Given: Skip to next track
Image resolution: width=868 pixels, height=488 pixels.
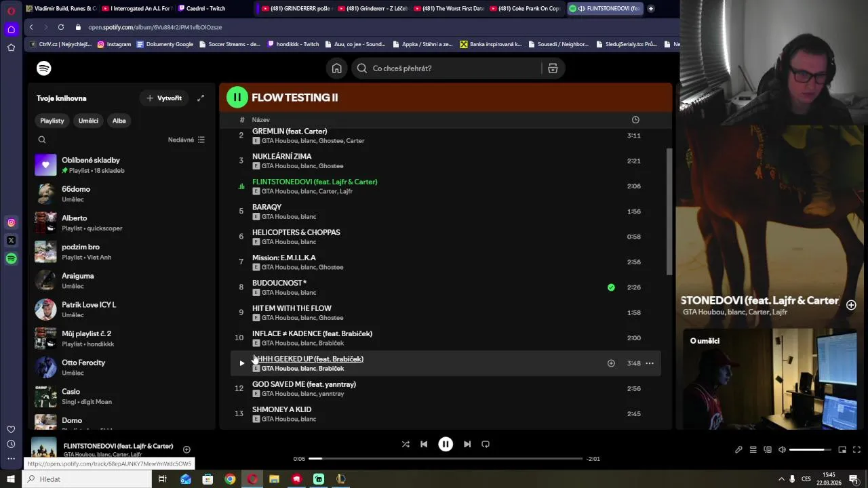Looking at the screenshot, I should pos(467,444).
